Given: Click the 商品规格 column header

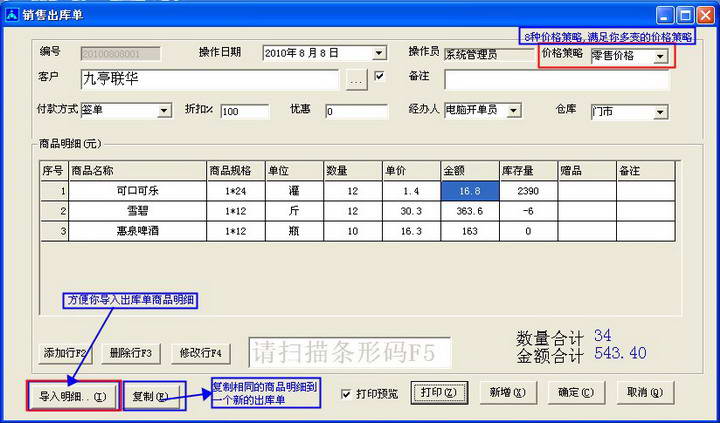Looking at the screenshot, I should (236, 171).
